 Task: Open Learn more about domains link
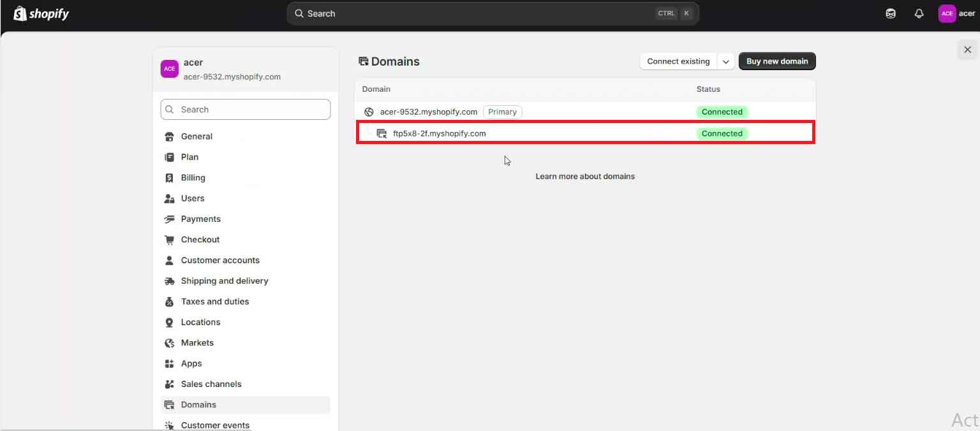coord(585,176)
